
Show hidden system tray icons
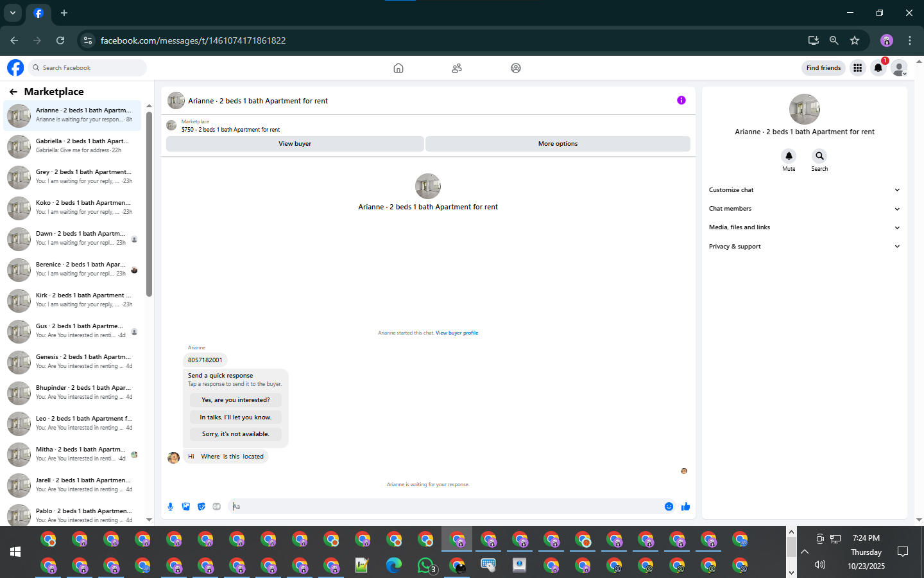click(x=805, y=552)
